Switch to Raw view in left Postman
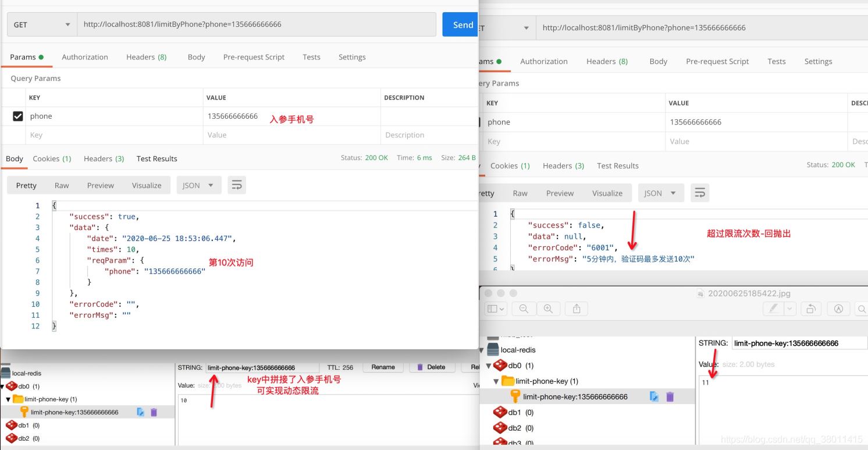The height and width of the screenshot is (450, 868). [x=62, y=185]
